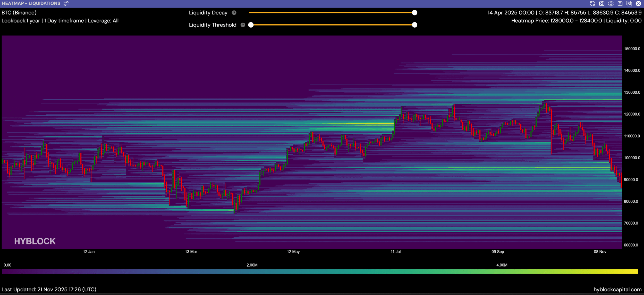The image size is (644, 295).
Task: Open hyblockcapital.com link
Action: coord(617,290)
